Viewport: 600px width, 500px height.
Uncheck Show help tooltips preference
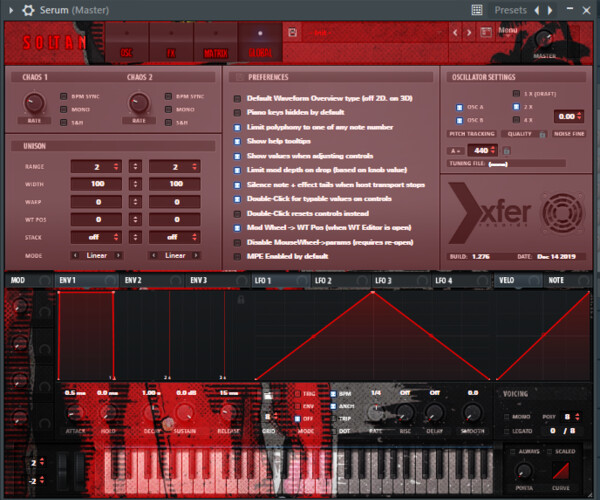point(237,142)
